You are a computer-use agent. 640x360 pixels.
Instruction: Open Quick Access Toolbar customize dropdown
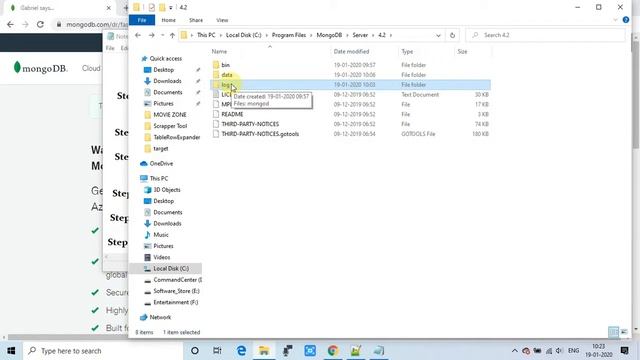click(x=171, y=8)
